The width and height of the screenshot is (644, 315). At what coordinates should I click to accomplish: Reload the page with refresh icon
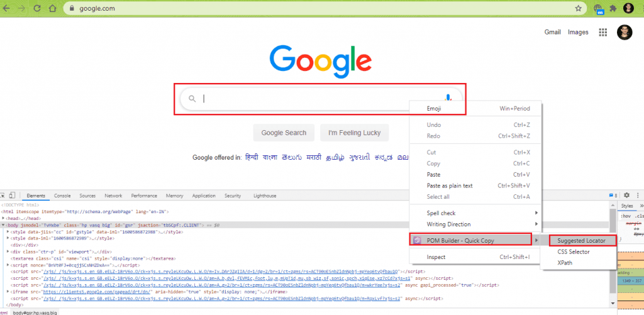click(37, 8)
